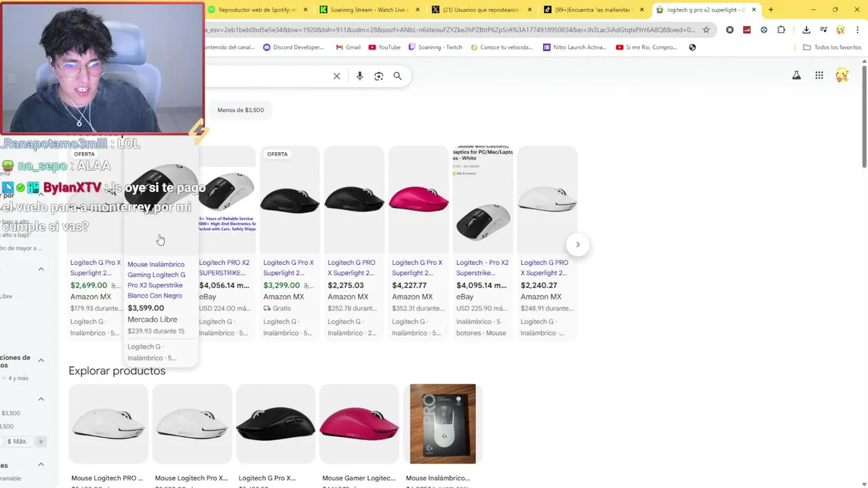This screenshot has width=868, height=488.
Task: Open pink Mouse Gamer Logitech explore thumbnail
Action: tap(359, 424)
